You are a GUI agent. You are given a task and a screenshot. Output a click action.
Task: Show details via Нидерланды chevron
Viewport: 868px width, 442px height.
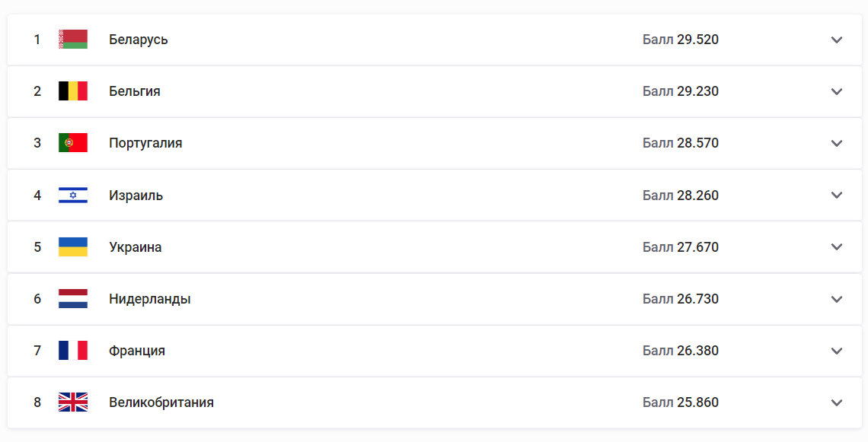(x=837, y=299)
